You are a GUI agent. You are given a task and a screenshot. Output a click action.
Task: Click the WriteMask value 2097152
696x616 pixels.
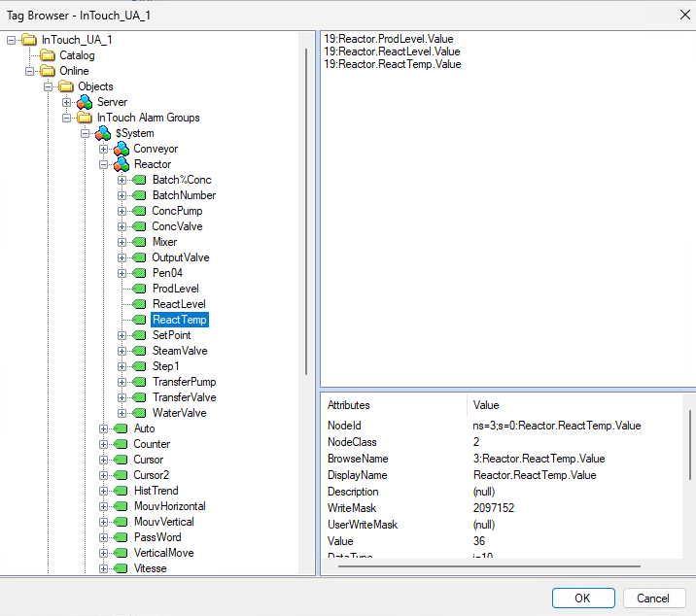(494, 508)
